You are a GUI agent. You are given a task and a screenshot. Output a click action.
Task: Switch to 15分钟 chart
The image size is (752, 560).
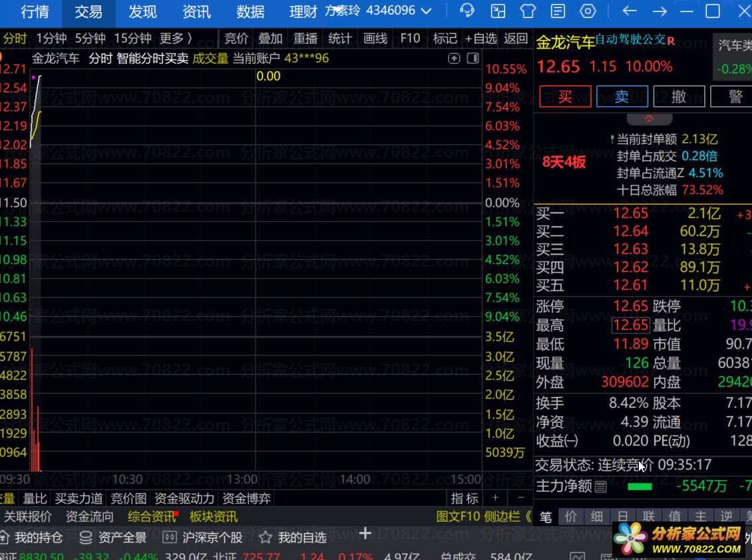click(133, 39)
